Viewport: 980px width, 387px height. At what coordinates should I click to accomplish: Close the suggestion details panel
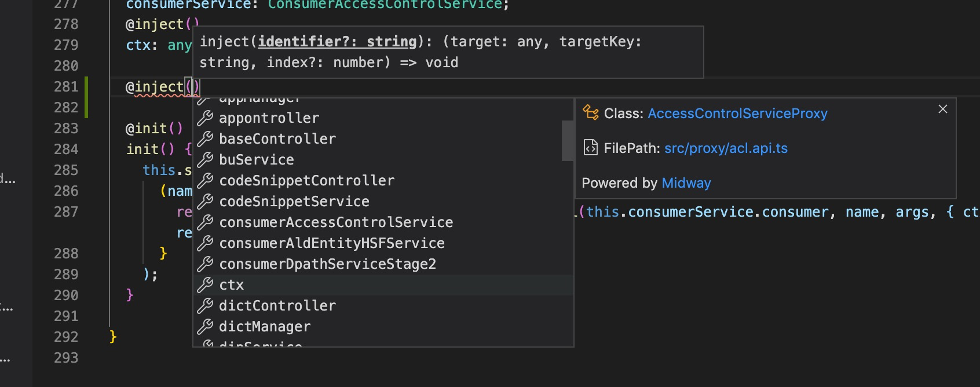coord(943,109)
